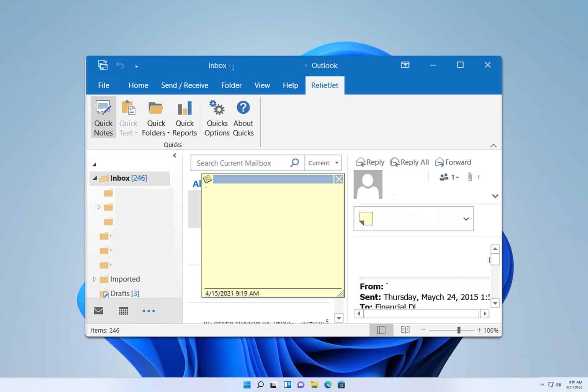Click the zoom out minus button
Viewport: 588px width, 392px height.
coord(423,330)
